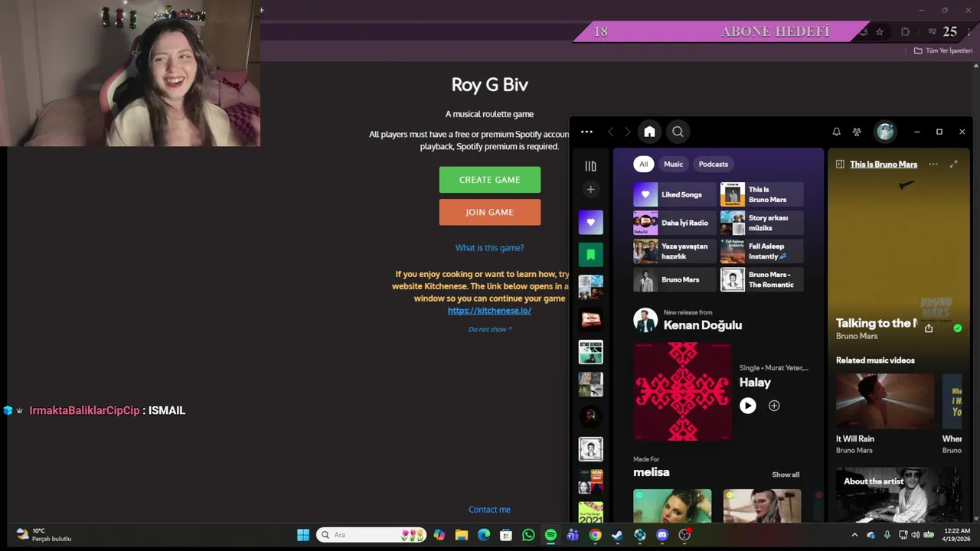Expand Your Library sidebar icon

590,166
